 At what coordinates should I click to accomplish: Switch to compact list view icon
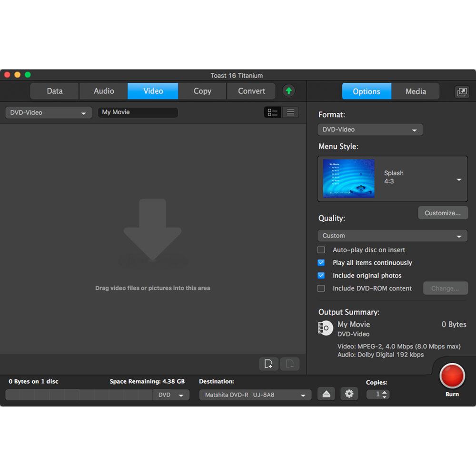tap(290, 112)
